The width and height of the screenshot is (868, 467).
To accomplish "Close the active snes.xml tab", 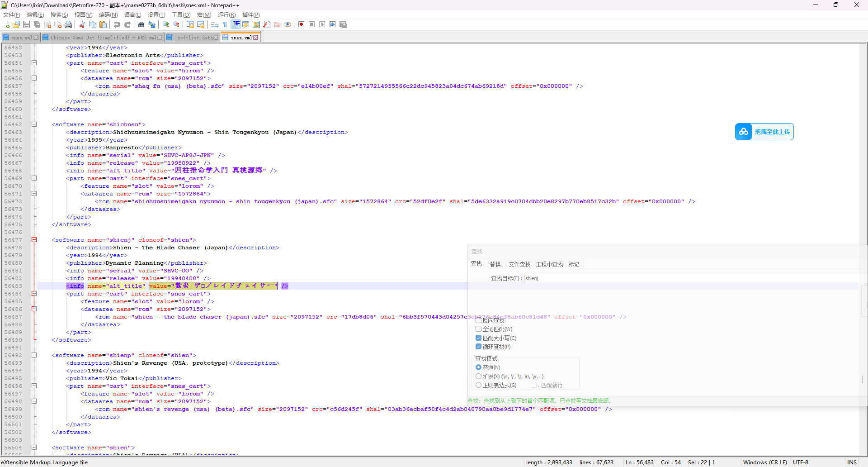I will tap(256, 38).
